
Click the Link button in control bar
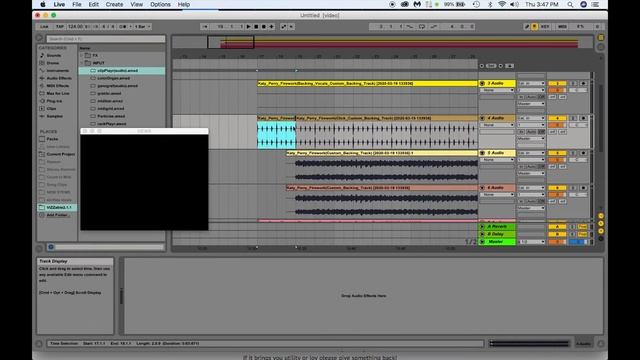coord(44,27)
